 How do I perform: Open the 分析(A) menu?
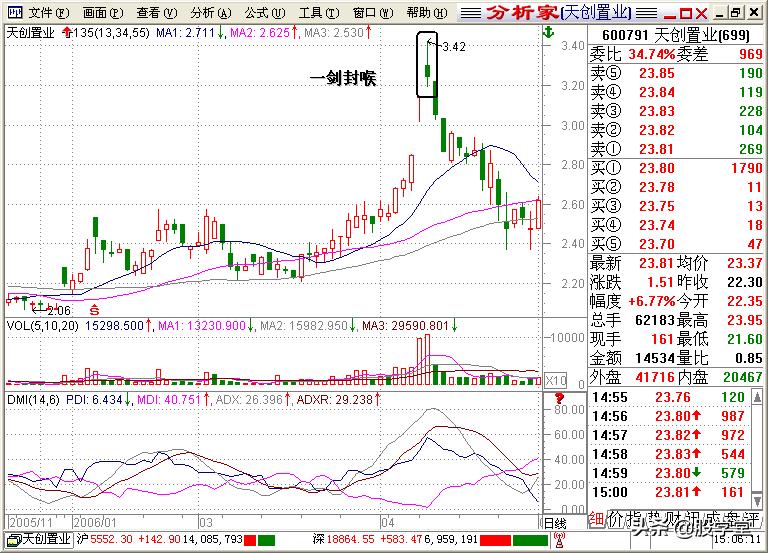pos(211,13)
